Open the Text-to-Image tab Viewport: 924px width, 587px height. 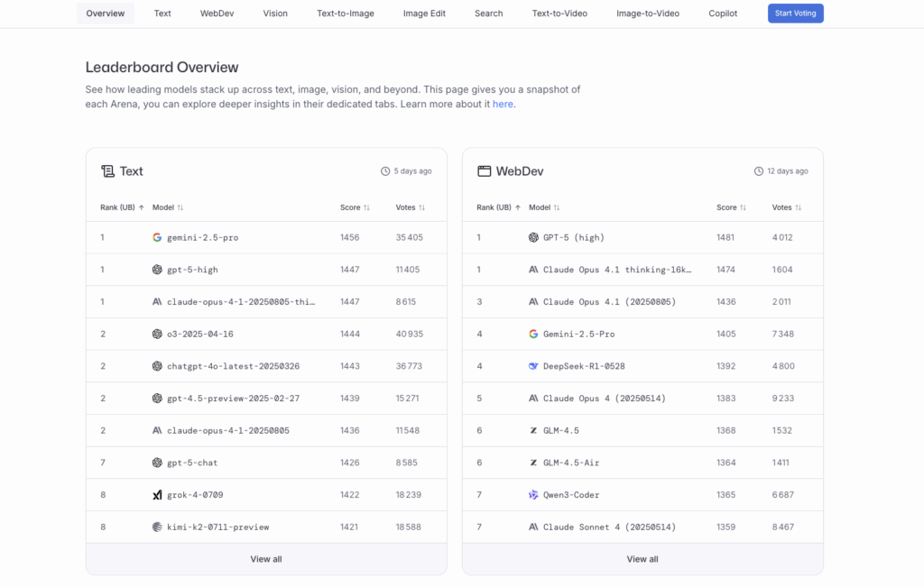[x=346, y=14]
